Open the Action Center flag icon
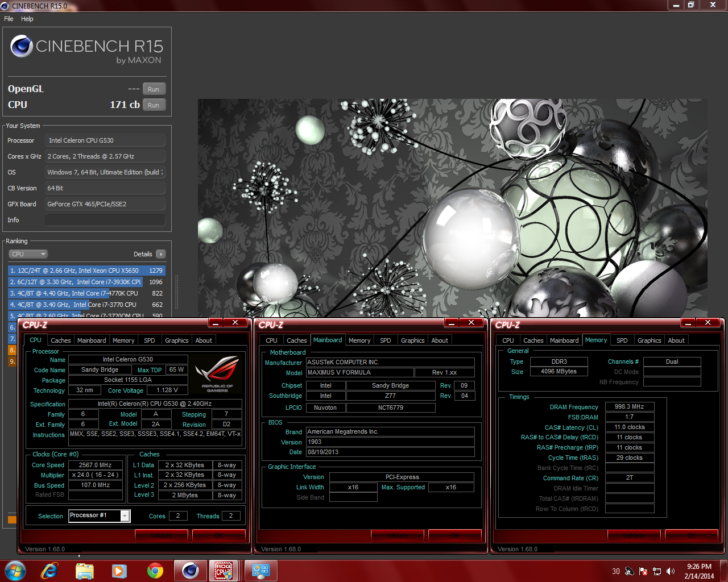 tap(643, 571)
